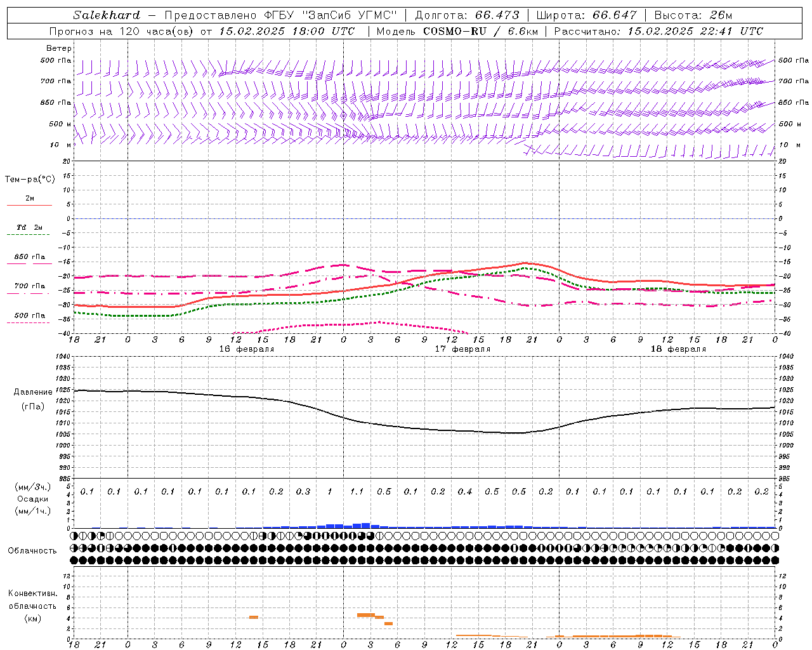Select the 'Td 2м' dew point legend entry
The height and width of the screenshot is (650, 812).
(x=29, y=227)
